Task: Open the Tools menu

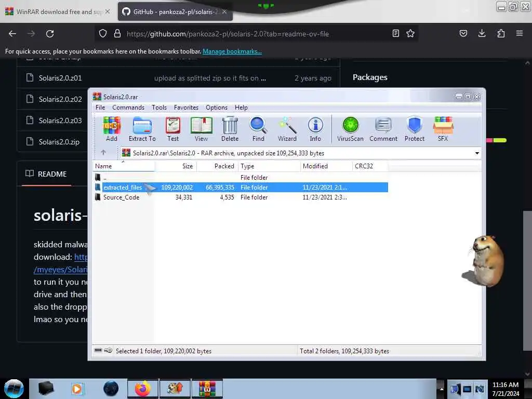Action: [x=159, y=107]
